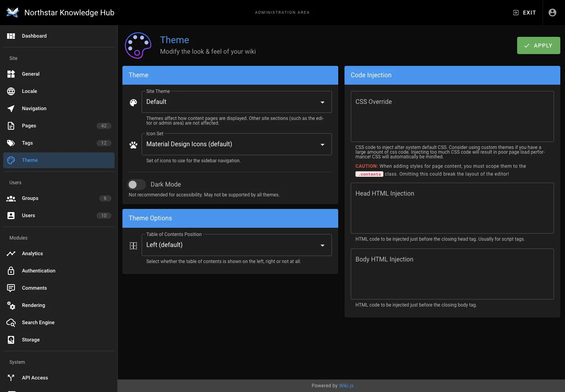Open the Navigation settings
Image resolution: width=565 pixels, height=392 pixels.
tap(59, 109)
